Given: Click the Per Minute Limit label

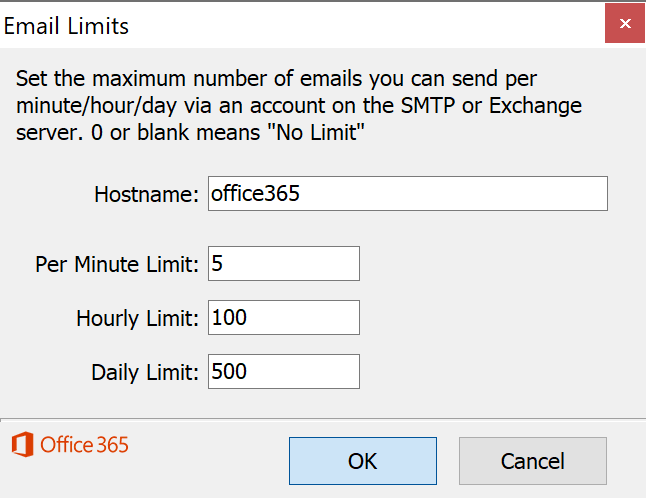Looking at the screenshot, I should pos(117,264).
